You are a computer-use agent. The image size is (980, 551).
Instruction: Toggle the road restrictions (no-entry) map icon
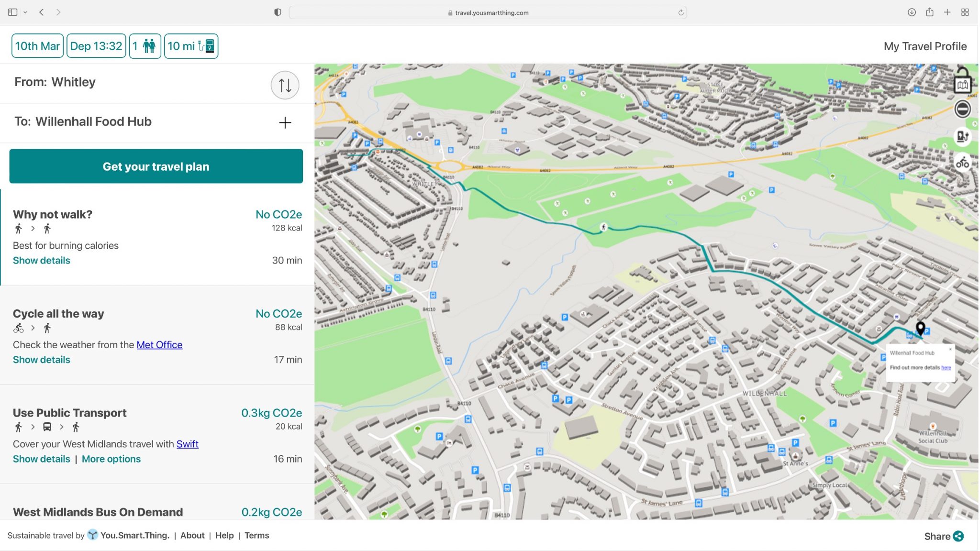tap(963, 109)
